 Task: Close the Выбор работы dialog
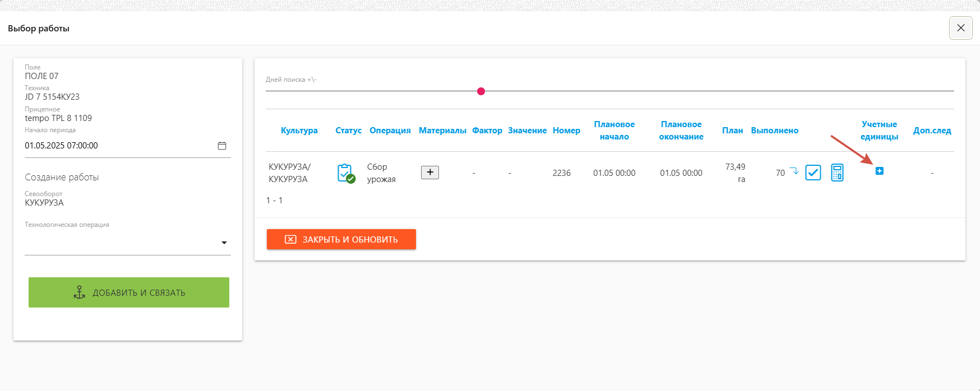point(960,28)
